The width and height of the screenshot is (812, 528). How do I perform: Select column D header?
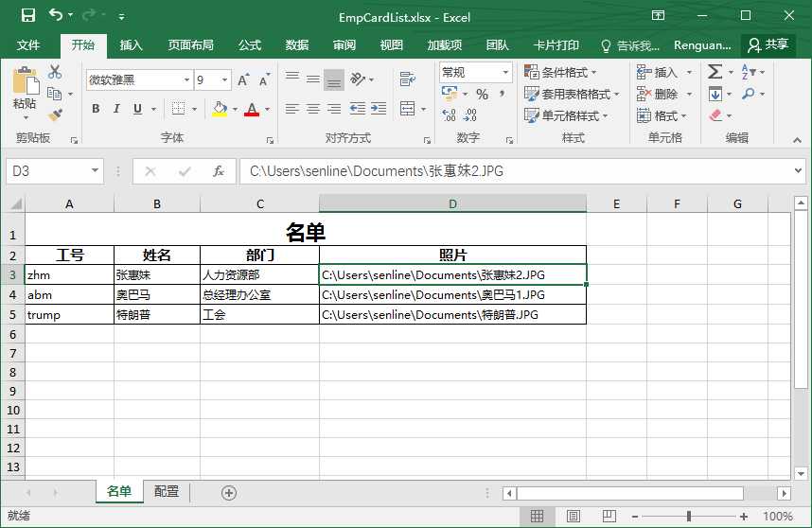(x=452, y=203)
